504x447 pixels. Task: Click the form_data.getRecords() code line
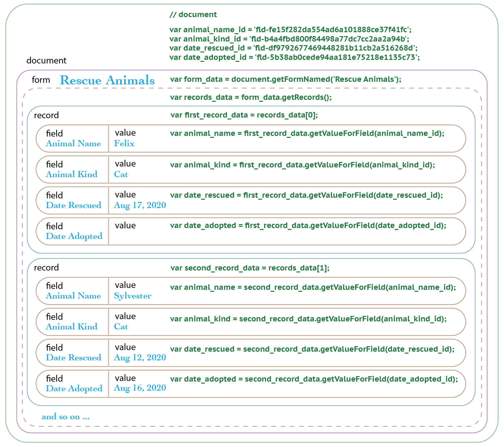251,97
